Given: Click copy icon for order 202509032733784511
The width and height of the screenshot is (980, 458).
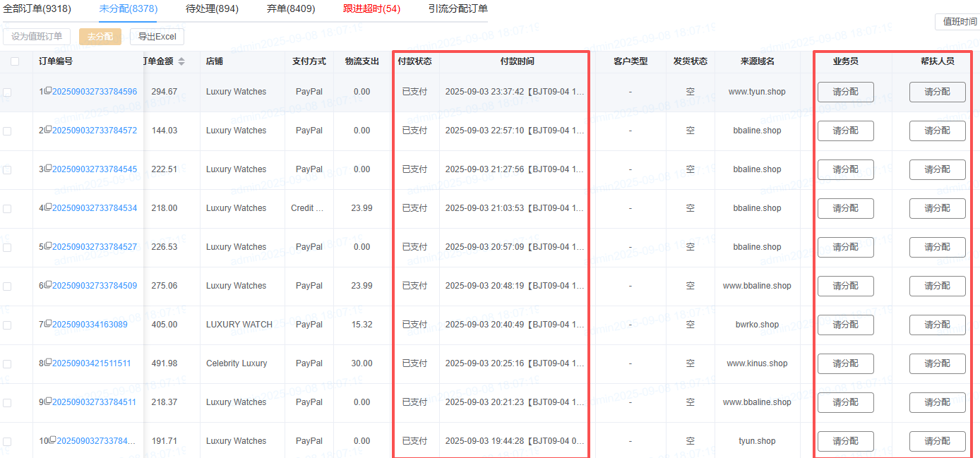Looking at the screenshot, I should (x=49, y=402).
